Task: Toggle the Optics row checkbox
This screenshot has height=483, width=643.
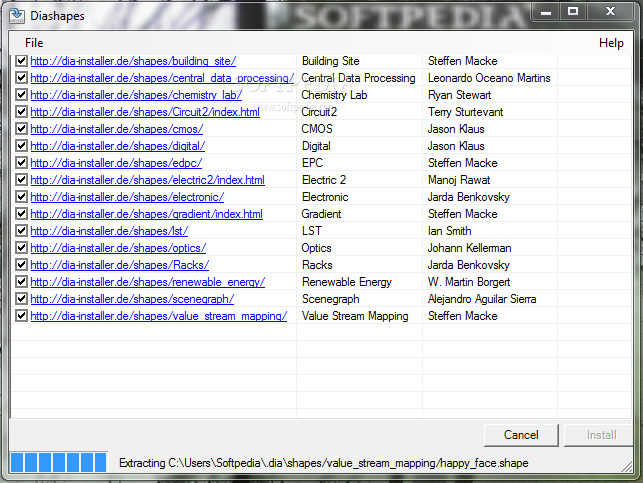Action: tap(21, 248)
